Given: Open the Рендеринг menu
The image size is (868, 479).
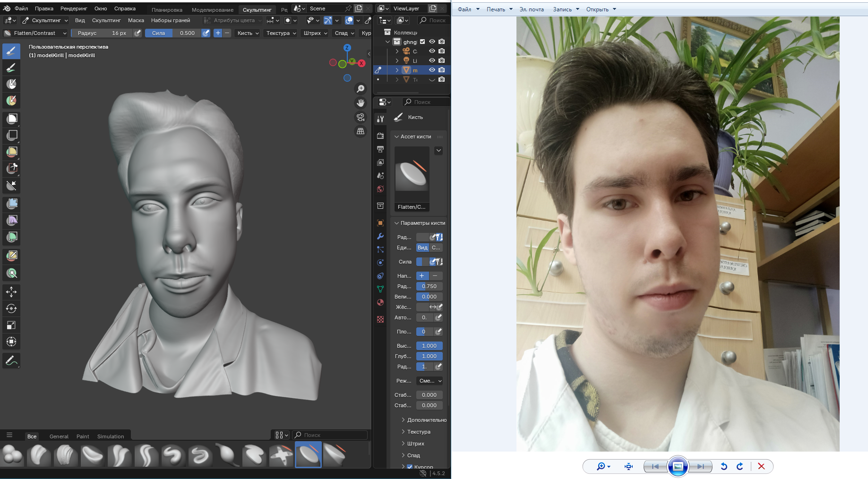Looking at the screenshot, I should [x=74, y=9].
